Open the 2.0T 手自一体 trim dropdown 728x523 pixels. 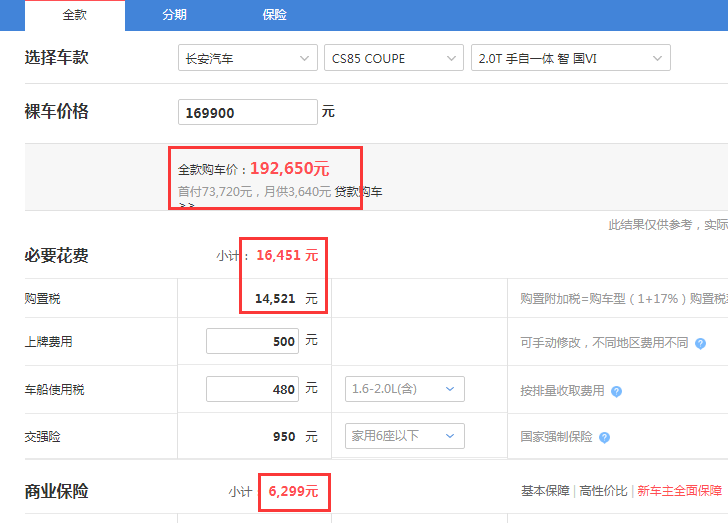pos(571,58)
